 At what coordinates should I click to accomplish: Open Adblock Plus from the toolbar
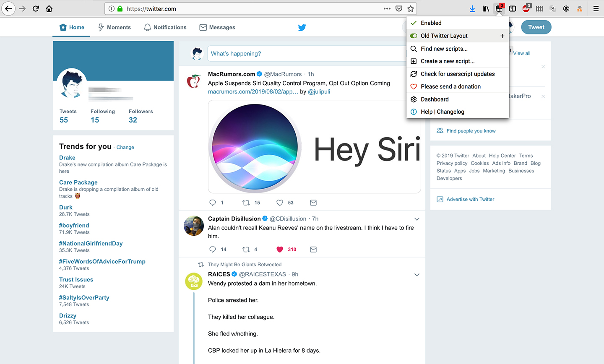[526, 8]
